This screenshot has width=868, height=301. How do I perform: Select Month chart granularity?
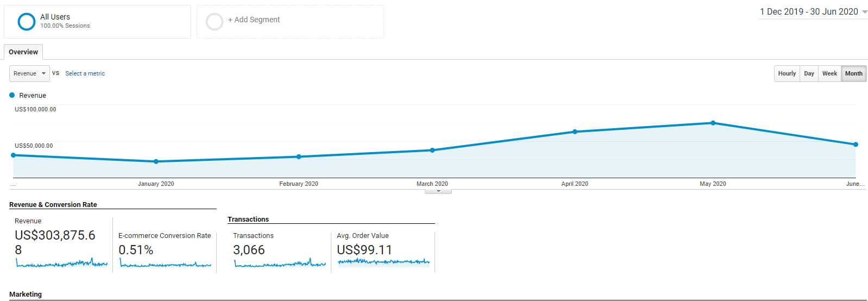tap(853, 73)
